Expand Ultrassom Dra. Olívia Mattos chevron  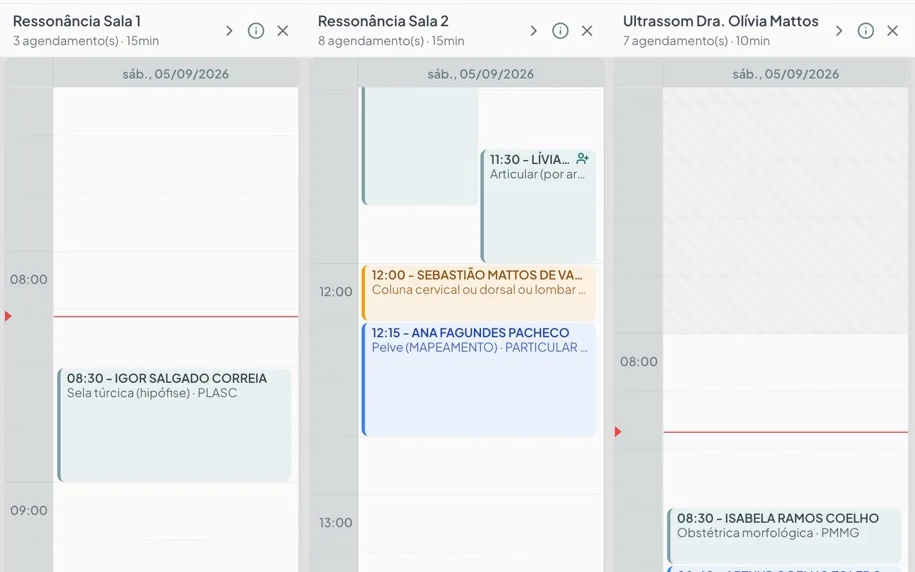tap(839, 31)
